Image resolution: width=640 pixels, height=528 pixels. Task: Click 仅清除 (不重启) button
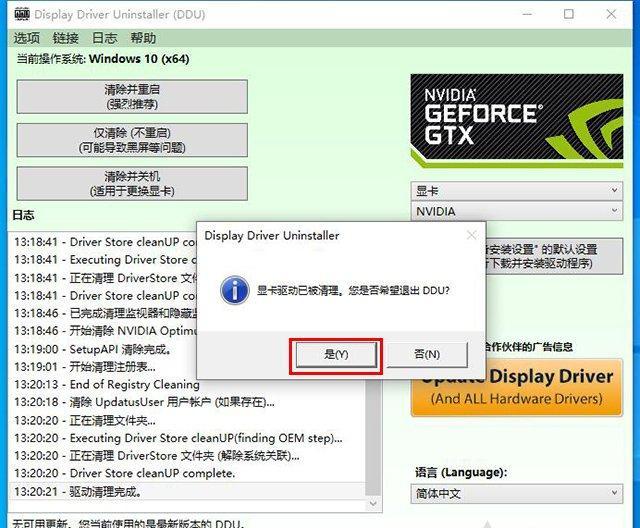(132, 140)
